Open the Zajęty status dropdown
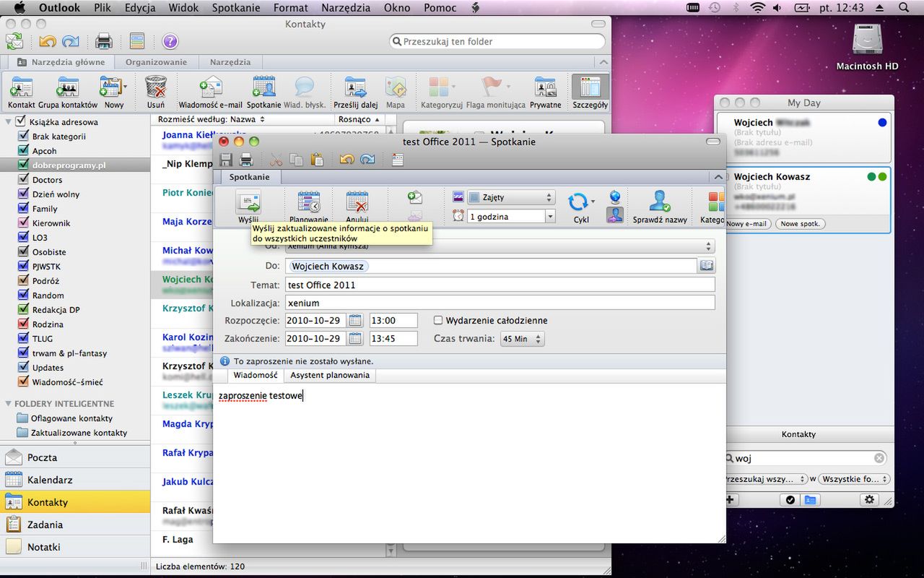924x578 pixels. point(511,197)
